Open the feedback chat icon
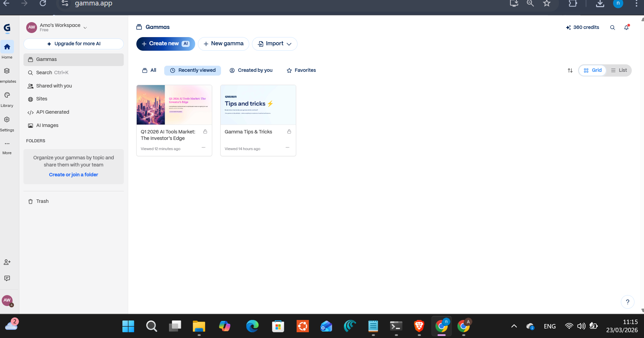 pos(7,278)
